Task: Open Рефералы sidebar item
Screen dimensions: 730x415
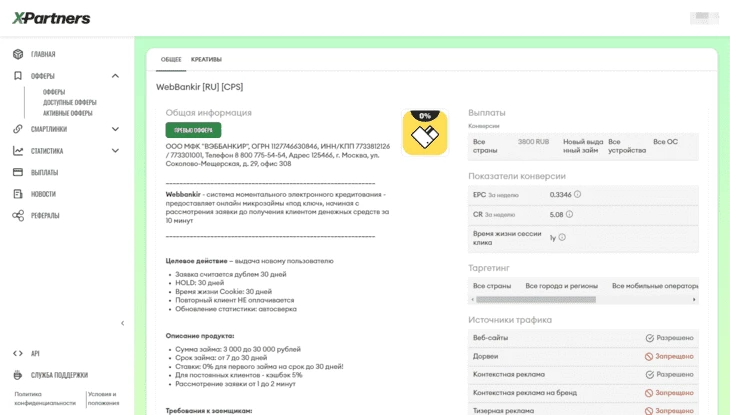Action: pyautogui.click(x=45, y=216)
